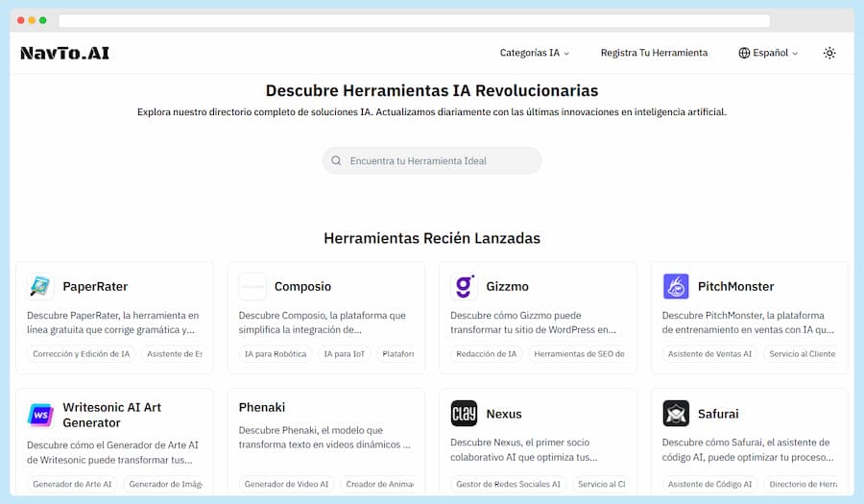Click the search magnifier icon
The image size is (864, 504).
click(336, 161)
